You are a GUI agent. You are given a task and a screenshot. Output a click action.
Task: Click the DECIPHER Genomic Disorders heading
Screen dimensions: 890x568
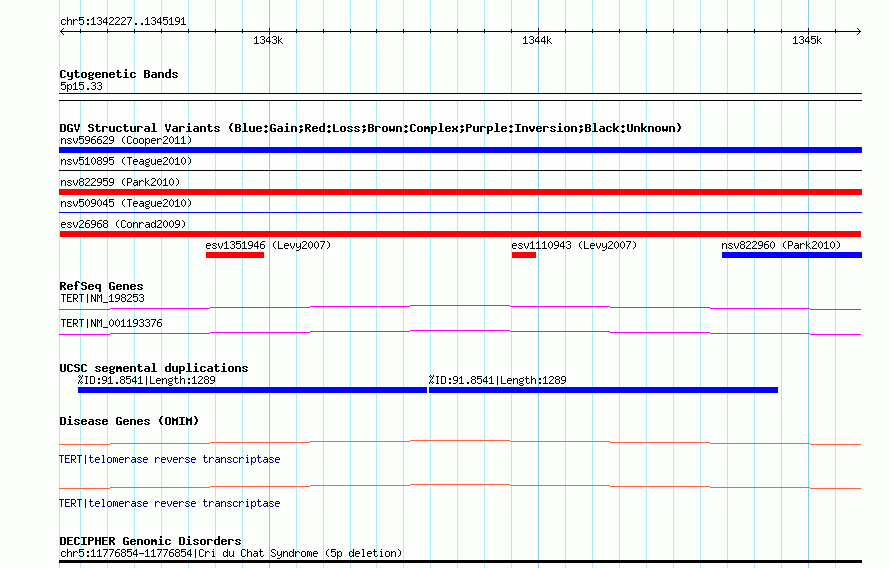[150, 541]
